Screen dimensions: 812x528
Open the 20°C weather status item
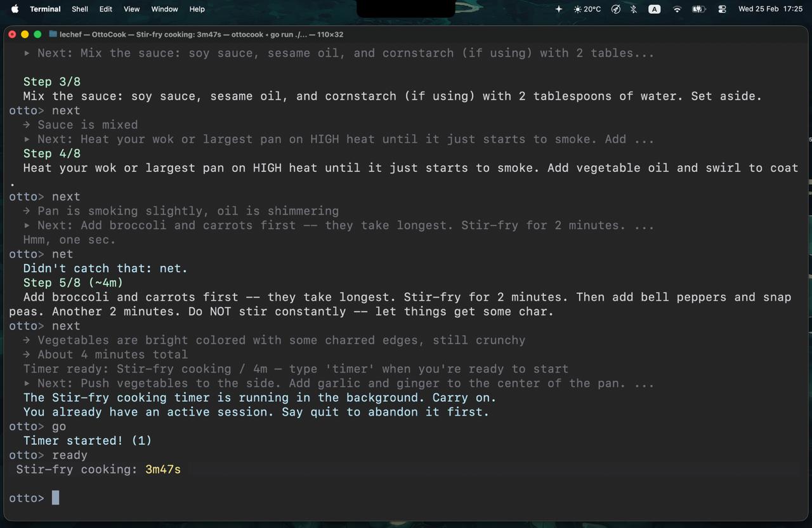587,9
